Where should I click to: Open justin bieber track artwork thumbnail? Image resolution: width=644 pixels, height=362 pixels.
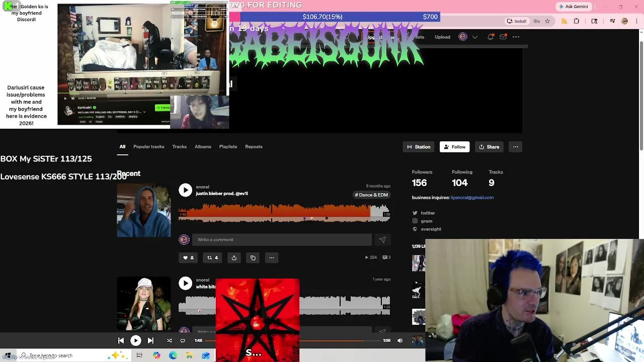click(144, 210)
